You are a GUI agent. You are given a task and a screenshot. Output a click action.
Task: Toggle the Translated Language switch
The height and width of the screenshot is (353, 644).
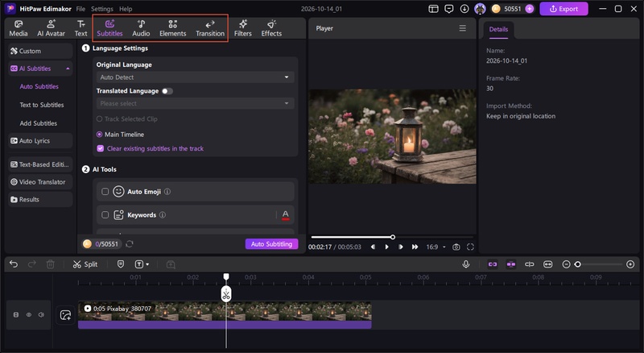[x=167, y=91]
